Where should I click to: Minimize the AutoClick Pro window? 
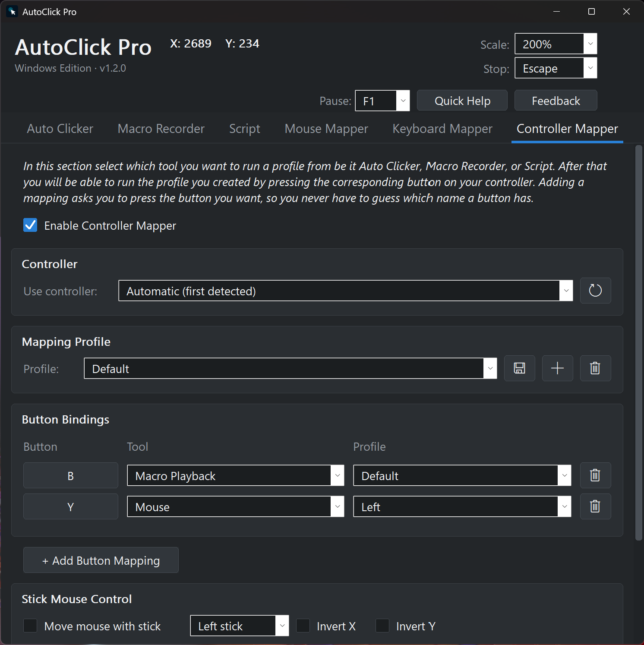(556, 12)
